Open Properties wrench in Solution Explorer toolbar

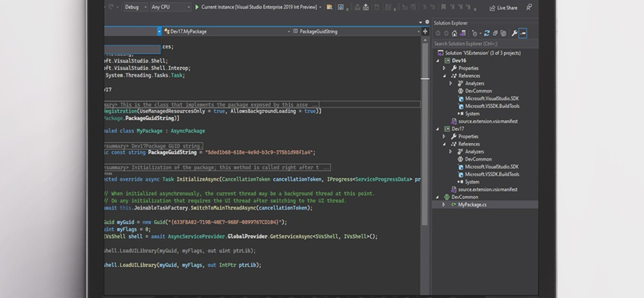(x=514, y=34)
